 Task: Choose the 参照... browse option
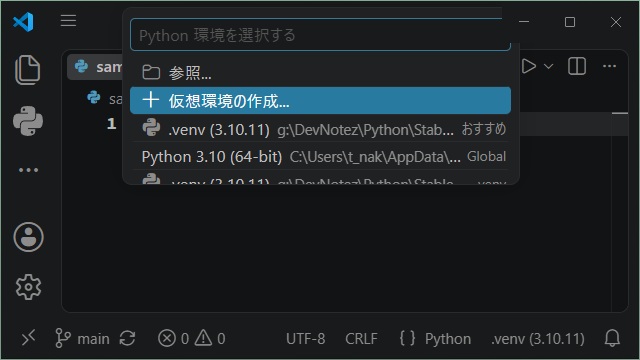tap(320, 73)
